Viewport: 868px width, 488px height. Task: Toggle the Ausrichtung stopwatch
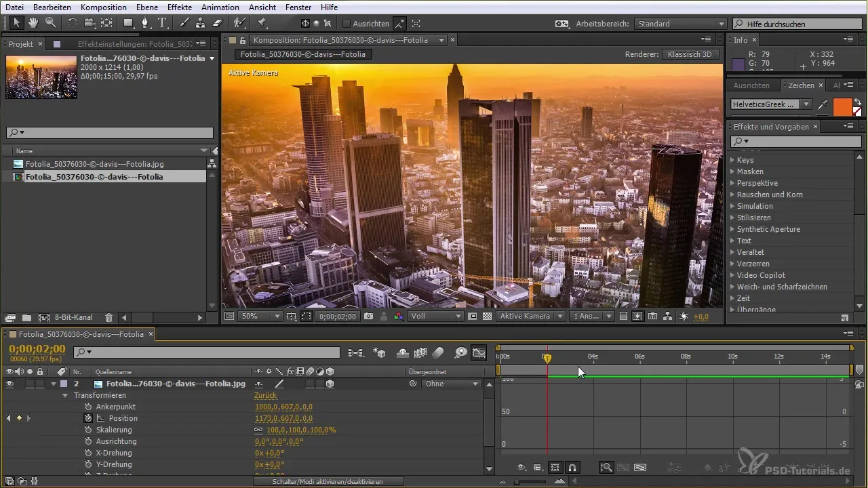[87, 441]
